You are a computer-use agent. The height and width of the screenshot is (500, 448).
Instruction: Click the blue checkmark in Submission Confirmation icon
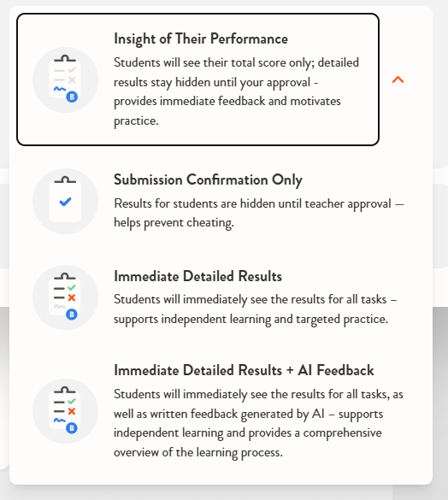(x=66, y=202)
